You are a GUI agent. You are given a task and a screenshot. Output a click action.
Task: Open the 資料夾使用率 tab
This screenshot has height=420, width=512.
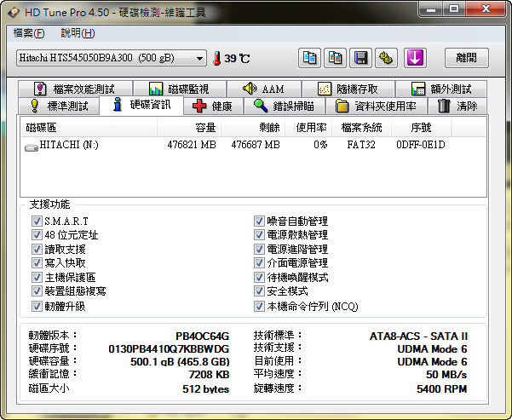click(377, 106)
